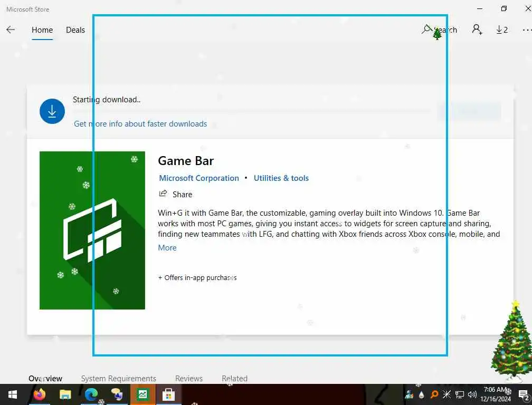Open the chat-bubble app on taskbar
Screen dimensions: 532x405
pyautogui.click(x=117, y=394)
